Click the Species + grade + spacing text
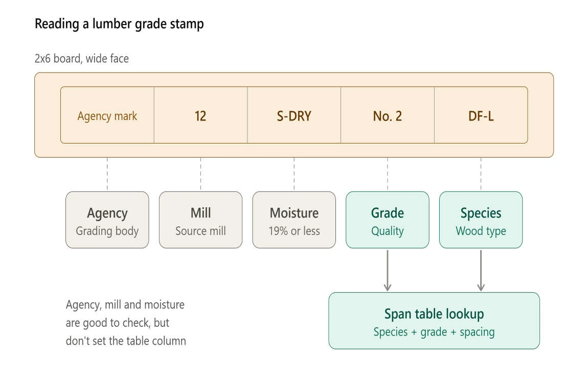Viewport: 588px width, 383px height. pos(434,332)
